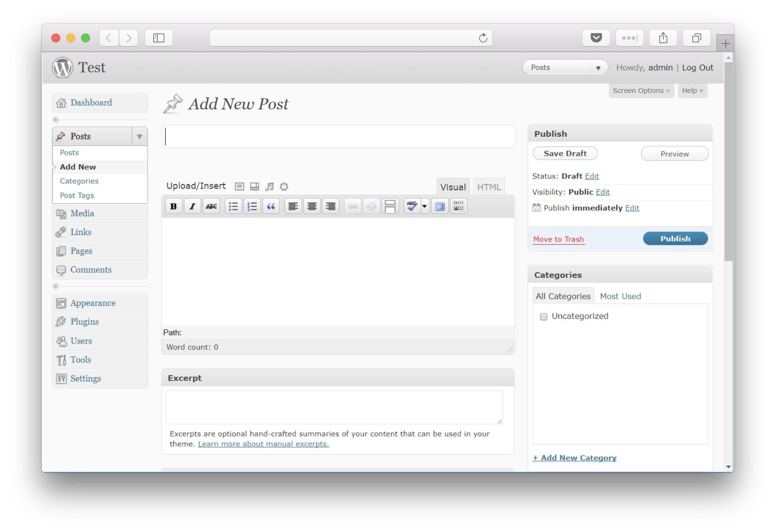The height and width of the screenshot is (532, 776).
Task: Collapse the Posts sidebar menu arrow
Action: 140,137
